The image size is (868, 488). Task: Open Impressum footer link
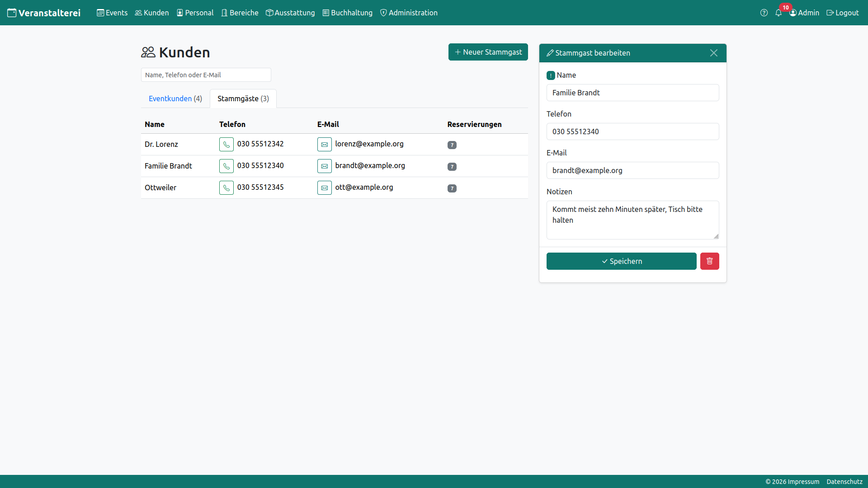(x=803, y=482)
